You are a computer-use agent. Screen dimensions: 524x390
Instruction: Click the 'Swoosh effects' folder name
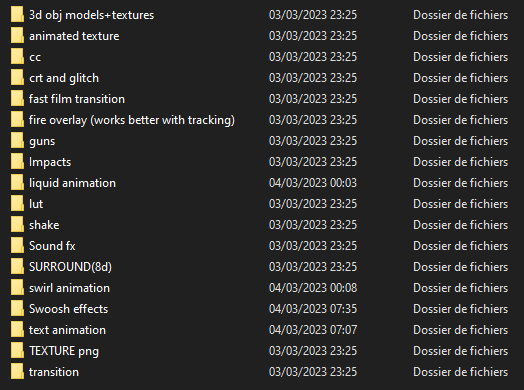pyautogui.click(x=69, y=309)
